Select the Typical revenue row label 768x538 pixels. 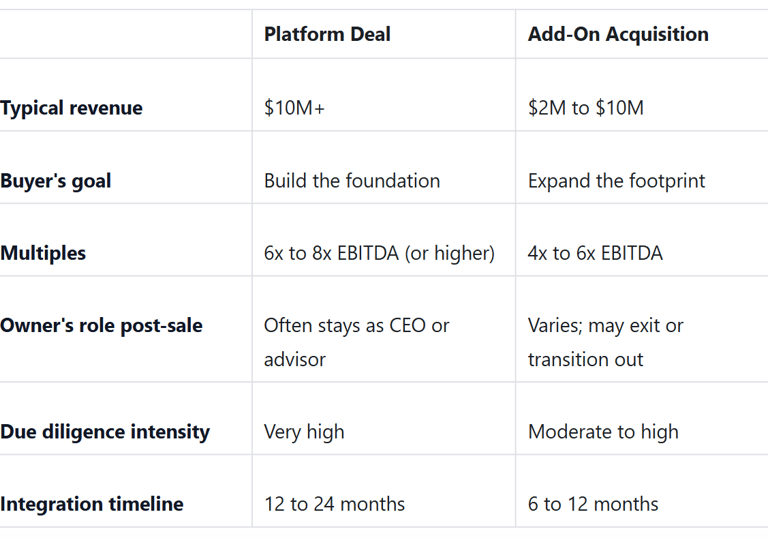tap(71, 108)
